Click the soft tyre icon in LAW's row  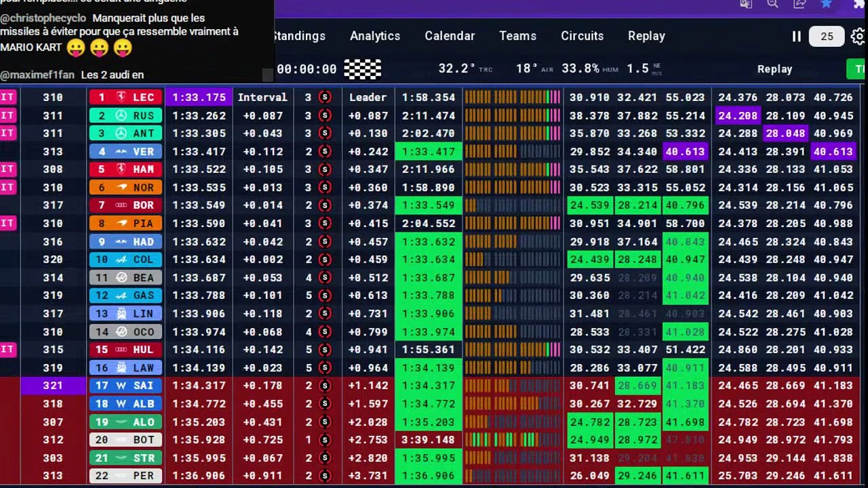pos(325,367)
